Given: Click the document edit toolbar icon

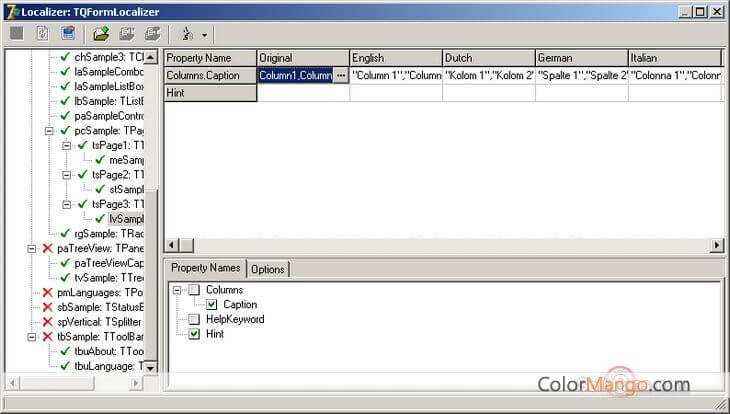Looking at the screenshot, I should 42,34.
